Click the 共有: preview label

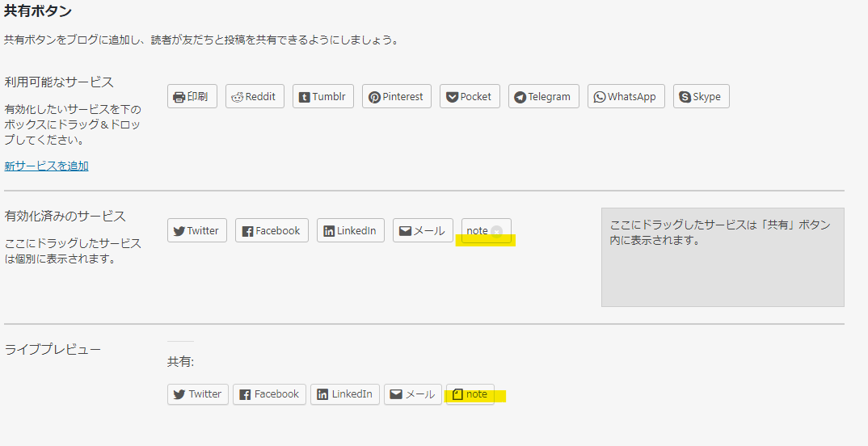pos(180,362)
